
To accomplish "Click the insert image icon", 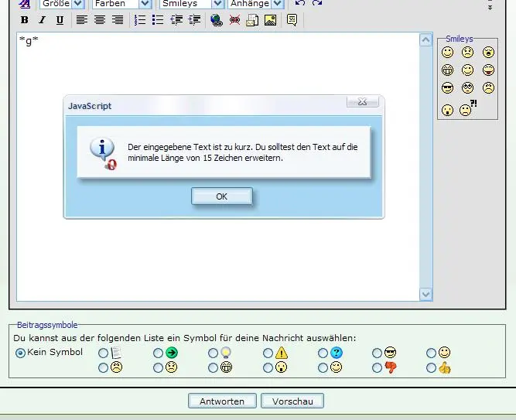I will pyautogui.click(x=270, y=20).
